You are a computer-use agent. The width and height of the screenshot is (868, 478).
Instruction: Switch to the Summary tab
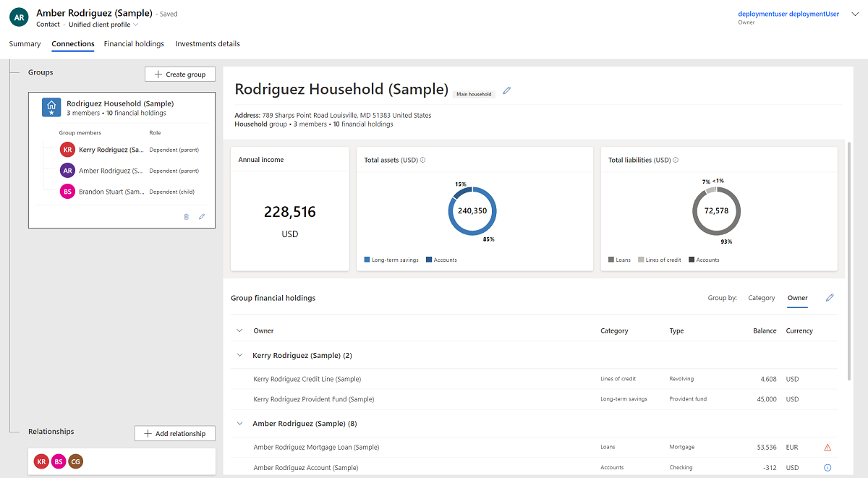[x=25, y=44]
